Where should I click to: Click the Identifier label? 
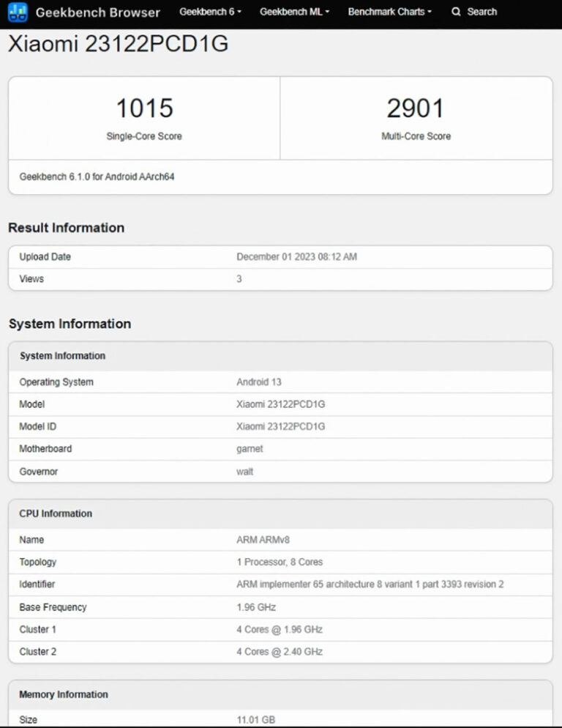tap(37, 584)
